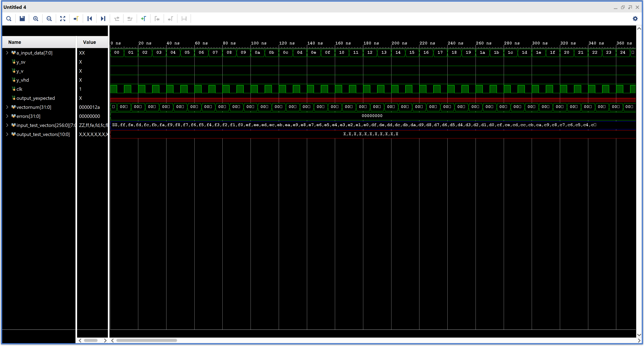Click the waveform horizontal scrollbar thumb
The image size is (644, 346).
click(x=147, y=340)
